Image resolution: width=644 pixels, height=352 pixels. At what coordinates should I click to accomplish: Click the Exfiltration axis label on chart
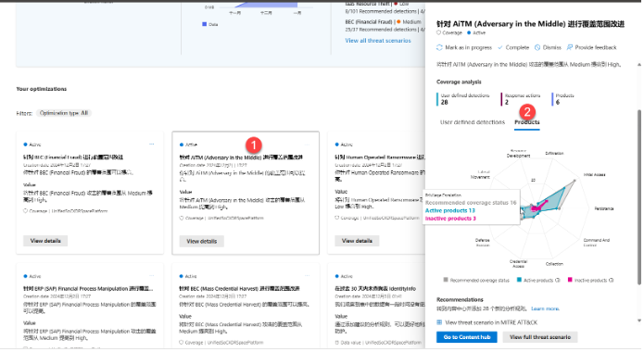(x=554, y=154)
